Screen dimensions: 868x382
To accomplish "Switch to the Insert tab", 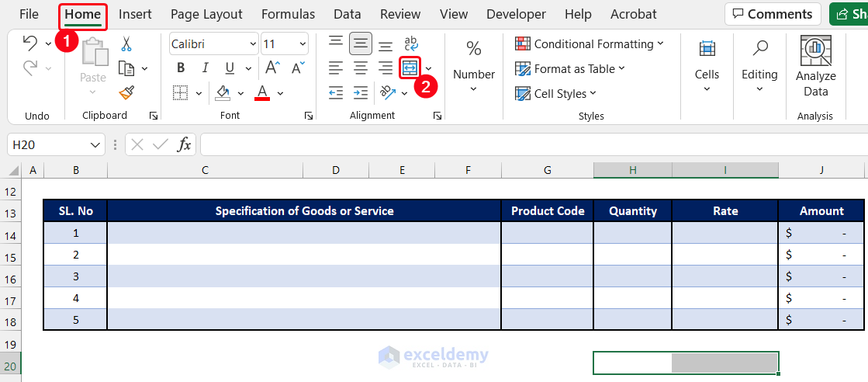I will 135,14.
